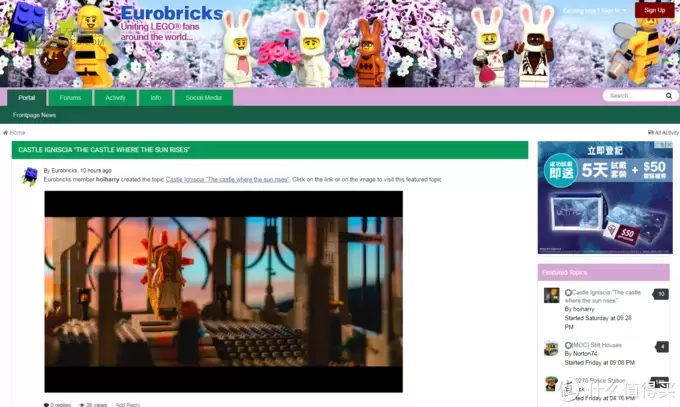Open the Activity tab
This screenshot has width=680, height=407.
point(115,98)
